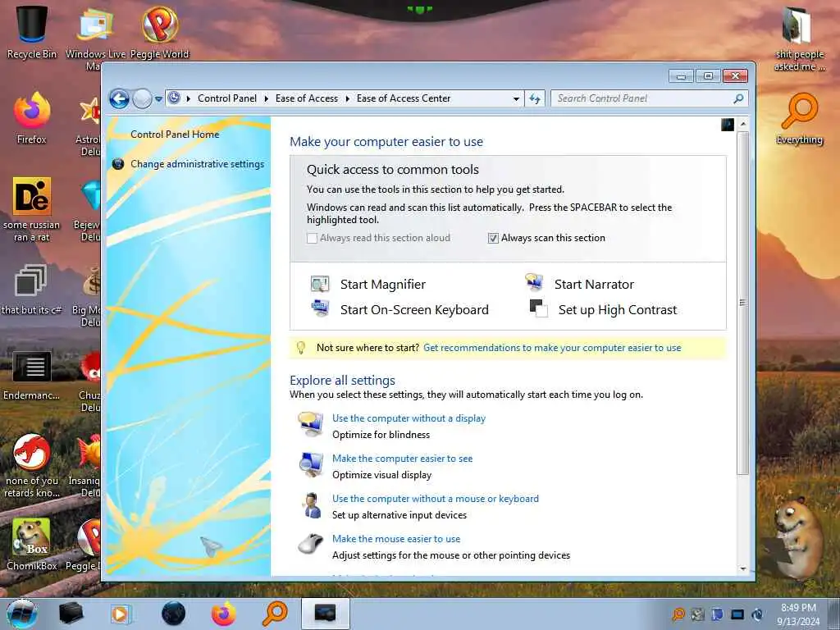Open the recent pages dropdown arrow
This screenshot has height=630, width=840.
[x=158, y=98]
